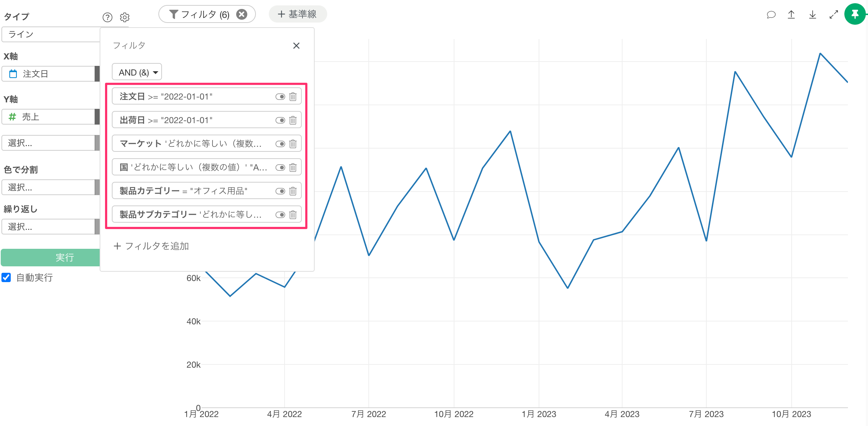Delete the 製品カテゴリー filter with trash icon

pyautogui.click(x=293, y=191)
